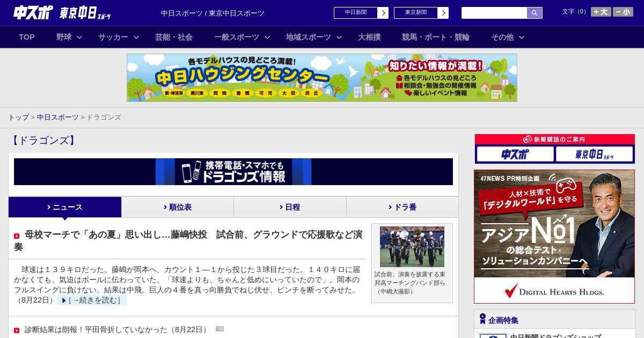
Task: Open 芸能・社会 navigation item
Action: [x=174, y=37]
